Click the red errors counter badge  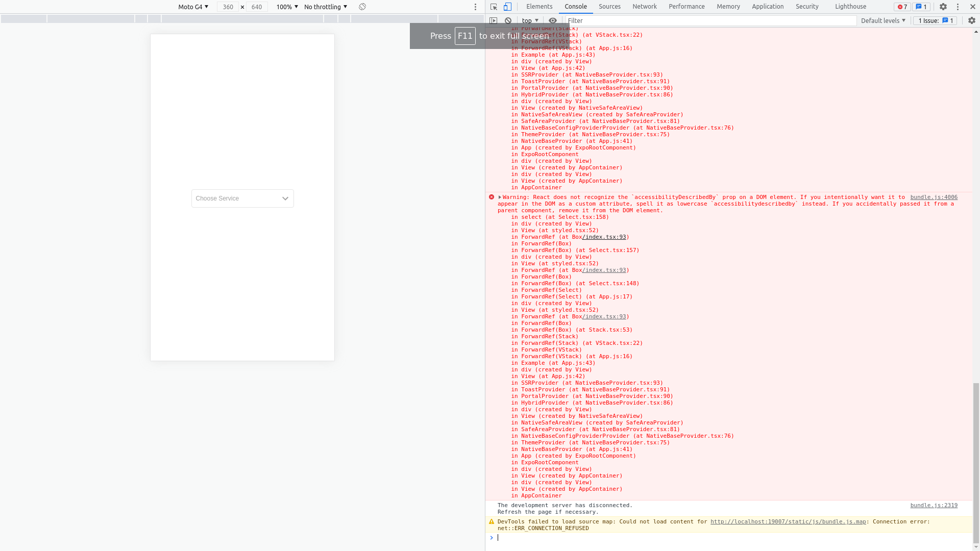(901, 7)
